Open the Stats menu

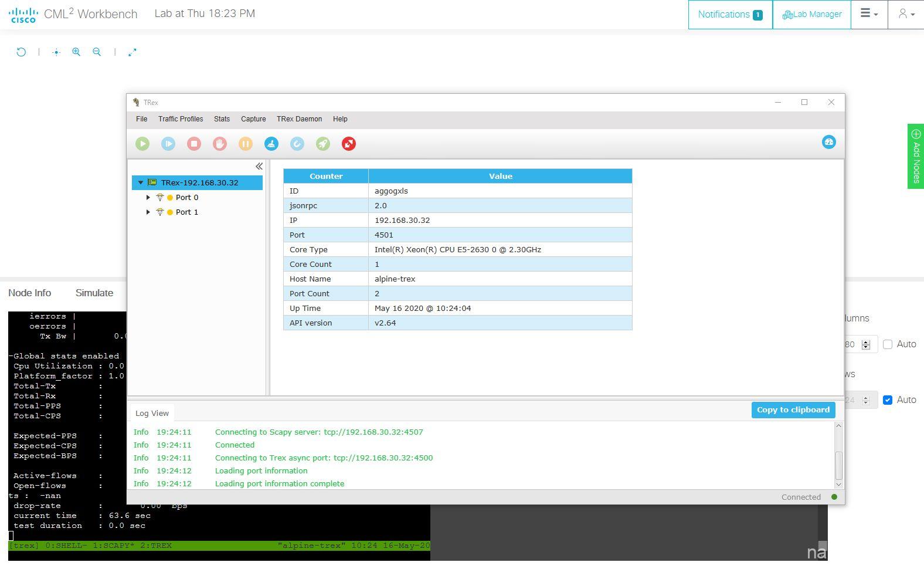222,119
